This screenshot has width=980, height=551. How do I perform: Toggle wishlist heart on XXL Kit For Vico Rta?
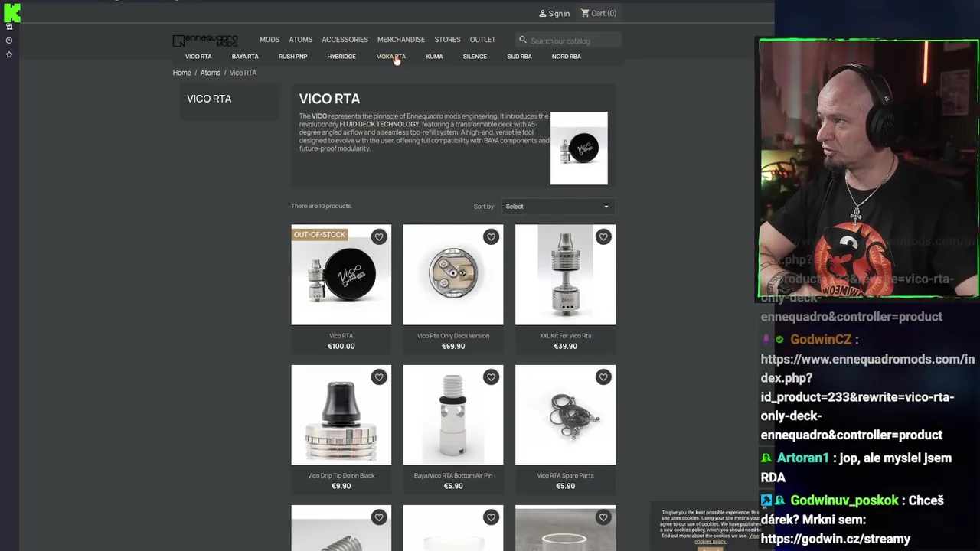[603, 237]
